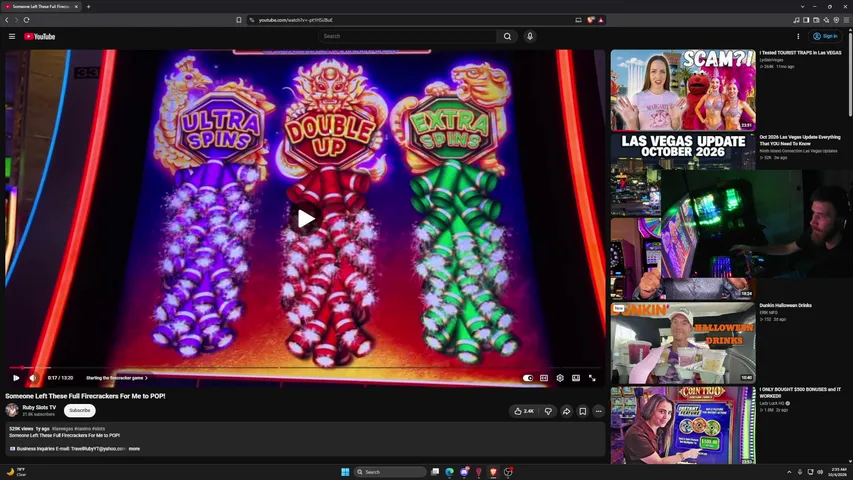Enter fullscreen mode

(x=592, y=378)
